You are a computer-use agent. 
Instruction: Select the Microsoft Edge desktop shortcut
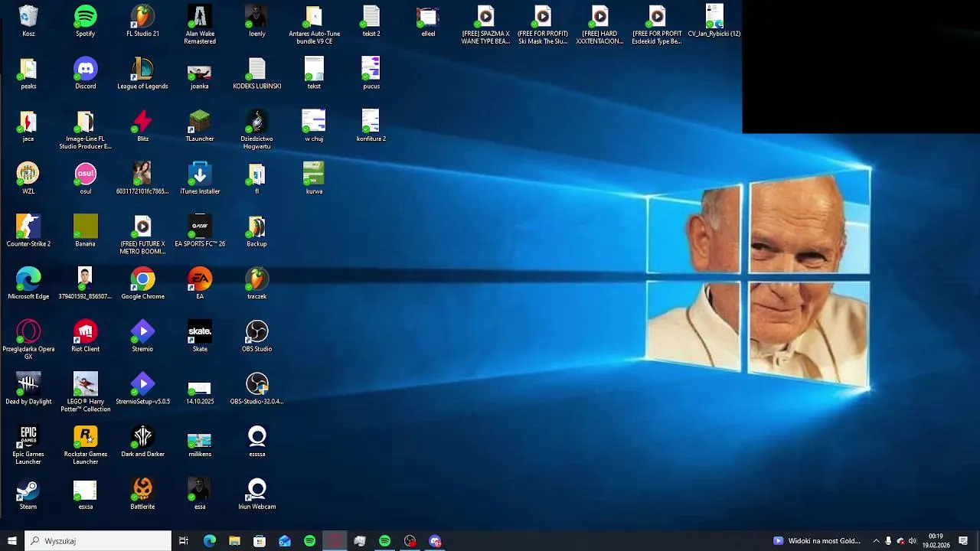coord(28,284)
